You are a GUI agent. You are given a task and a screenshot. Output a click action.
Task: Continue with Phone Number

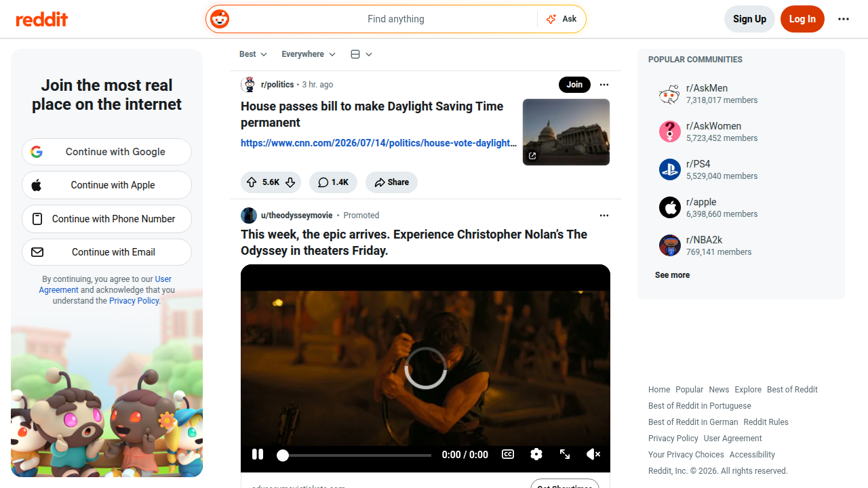pos(106,219)
